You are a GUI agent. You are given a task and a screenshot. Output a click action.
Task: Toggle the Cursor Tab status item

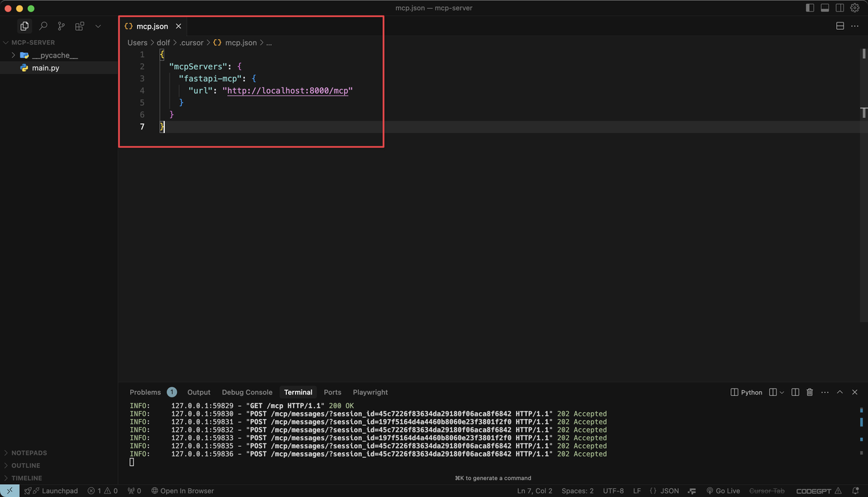tap(767, 490)
